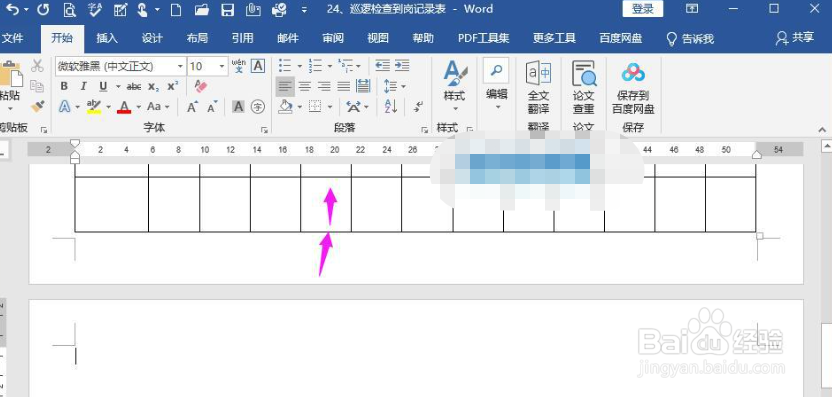
Task: Toggle superscript formatting
Action: pos(173,86)
